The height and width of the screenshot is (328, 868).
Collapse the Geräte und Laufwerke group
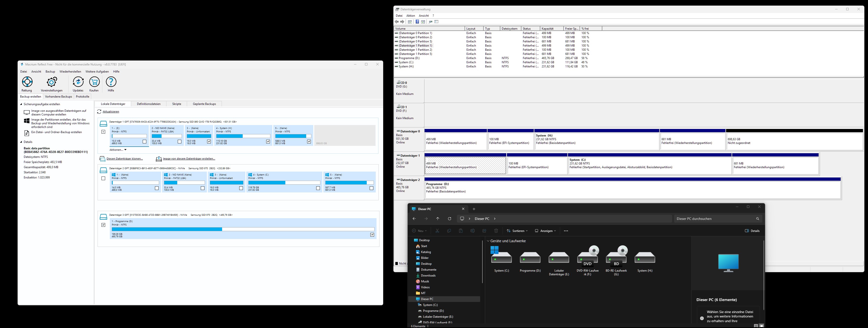pos(488,241)
